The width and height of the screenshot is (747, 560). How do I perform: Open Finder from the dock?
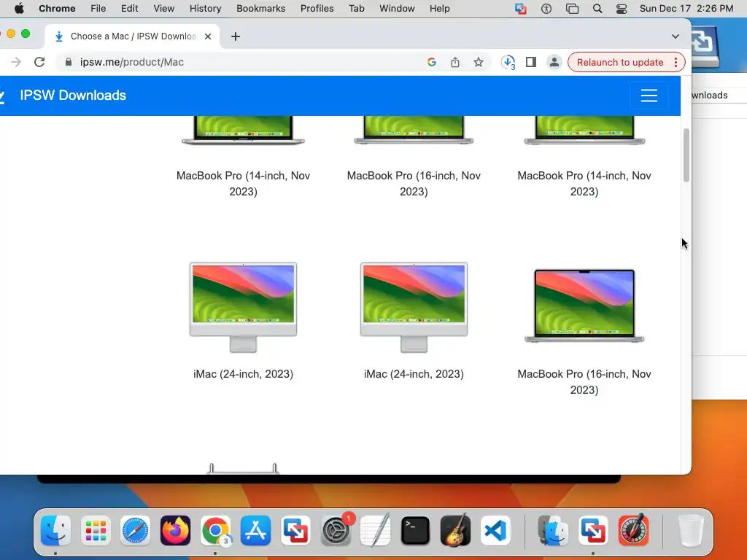55,530
